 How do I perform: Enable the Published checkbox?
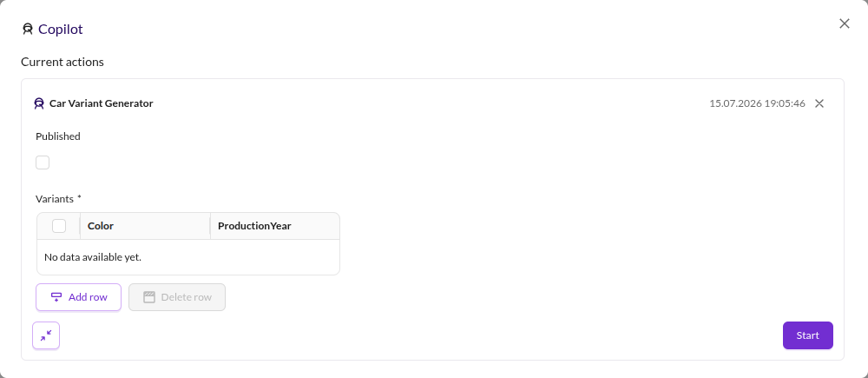[x=43, y=162]
